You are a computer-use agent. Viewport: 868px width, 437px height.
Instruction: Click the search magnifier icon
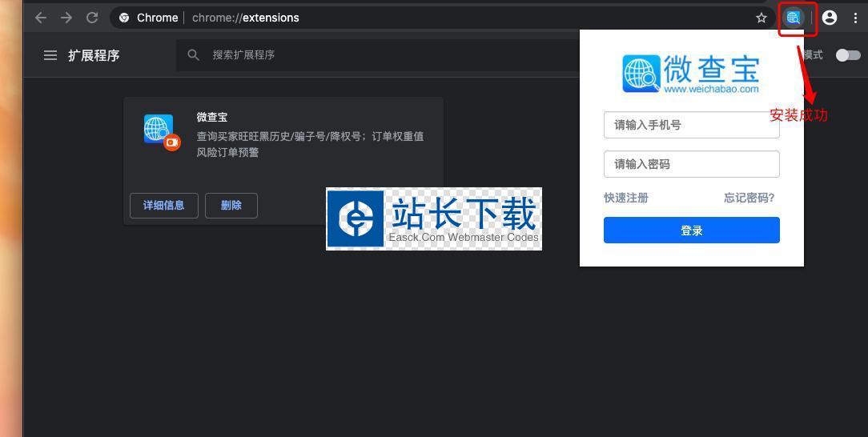point(193,55)
